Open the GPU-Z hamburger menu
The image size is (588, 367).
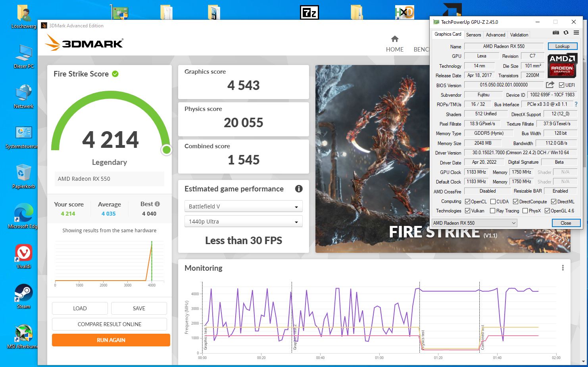pyautogui.click(x=576, y=33)
